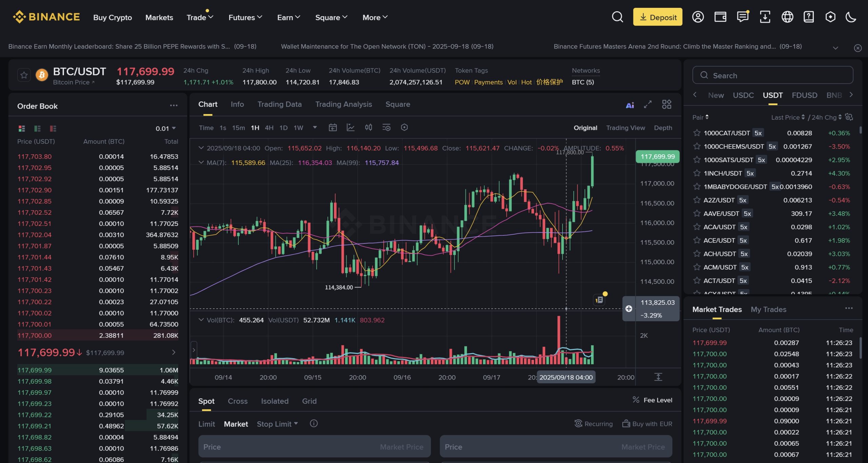
Task: Star the 1INCH/USDT pair
Action: click(x=697, y=173)
